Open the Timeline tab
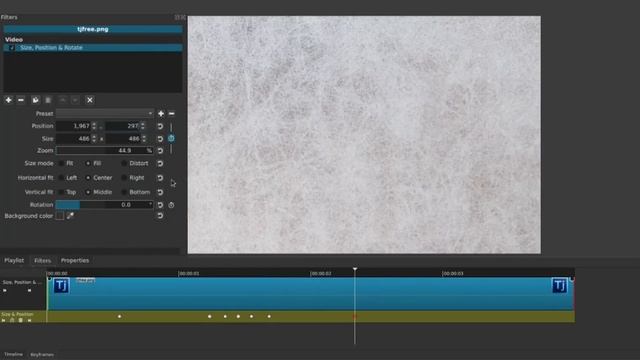Screen dimensions: 640x360 13,354
